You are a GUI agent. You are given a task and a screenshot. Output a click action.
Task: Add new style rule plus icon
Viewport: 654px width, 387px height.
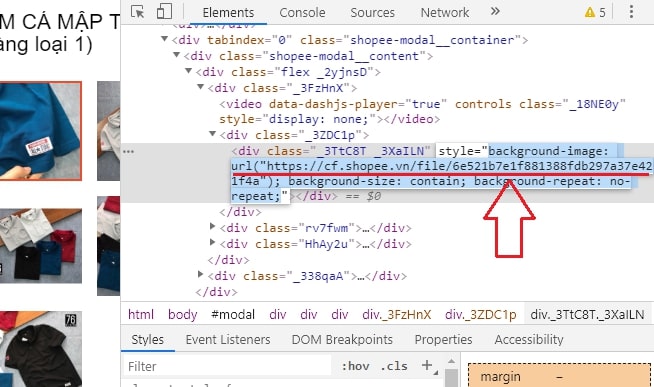(x=427, y=365)
